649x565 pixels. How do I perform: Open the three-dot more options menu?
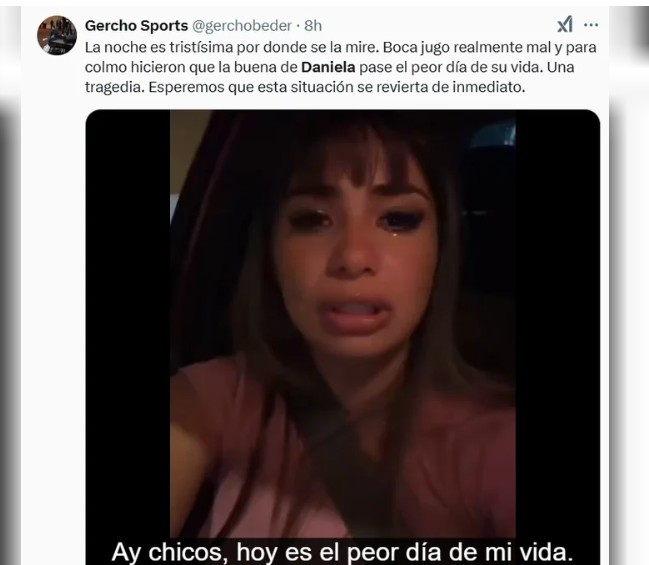591,25
